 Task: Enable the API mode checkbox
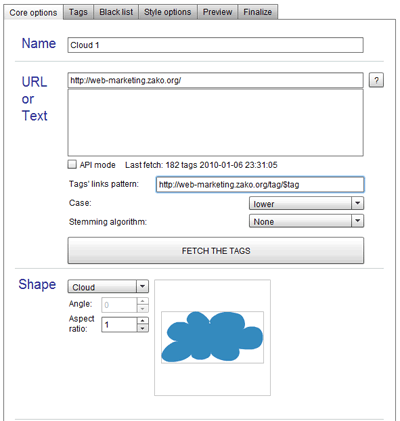[72, 164]
